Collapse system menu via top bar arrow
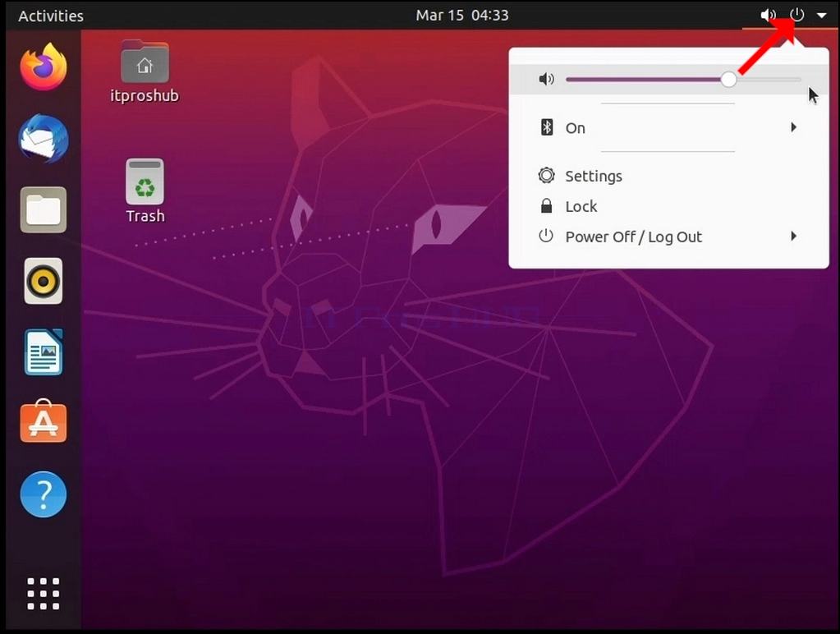Viewport: 840px width, 634px height. click(821, 16)
